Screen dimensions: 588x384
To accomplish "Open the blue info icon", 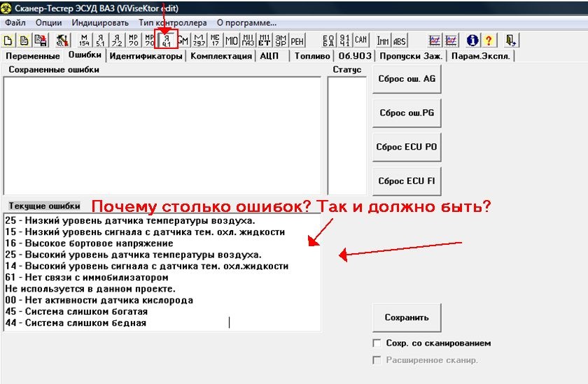I will [472, 40].
